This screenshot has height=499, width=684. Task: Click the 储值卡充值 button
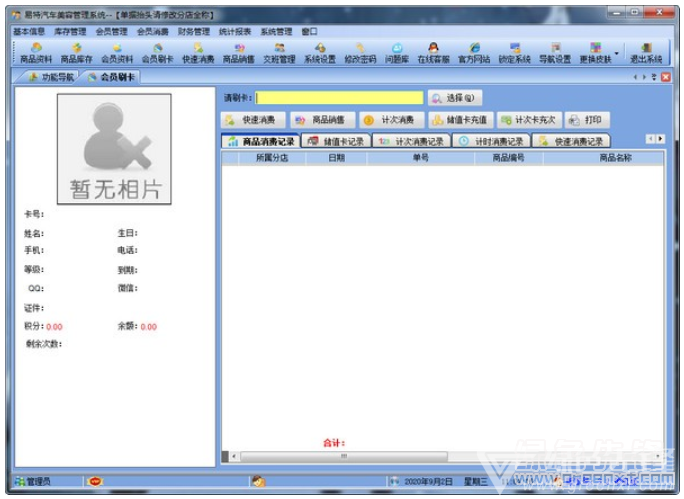pos(461,120)
